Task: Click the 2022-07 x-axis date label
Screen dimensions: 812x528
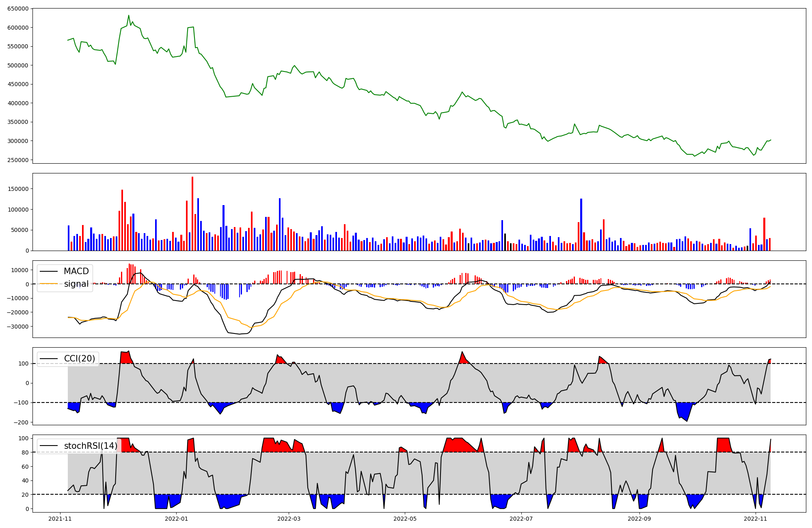Action: pos(521,519)
